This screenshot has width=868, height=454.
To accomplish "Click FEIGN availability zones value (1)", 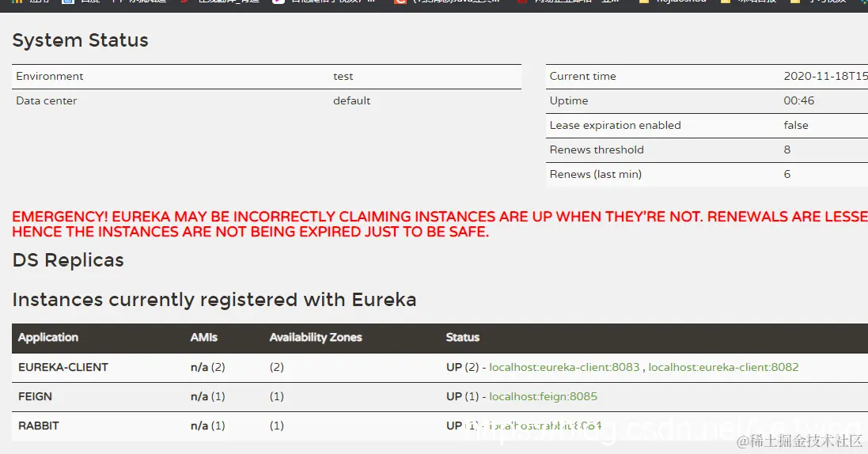I will pos(277,396).
